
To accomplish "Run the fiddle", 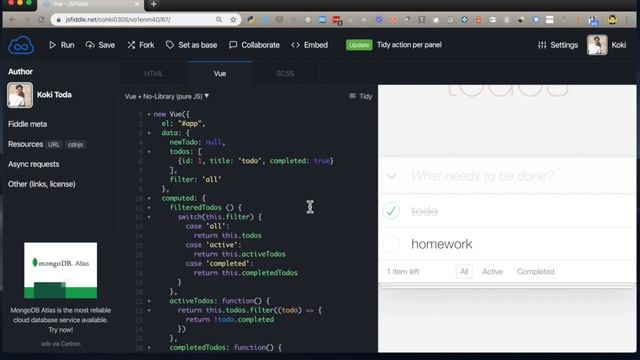I will click(62, 45).
